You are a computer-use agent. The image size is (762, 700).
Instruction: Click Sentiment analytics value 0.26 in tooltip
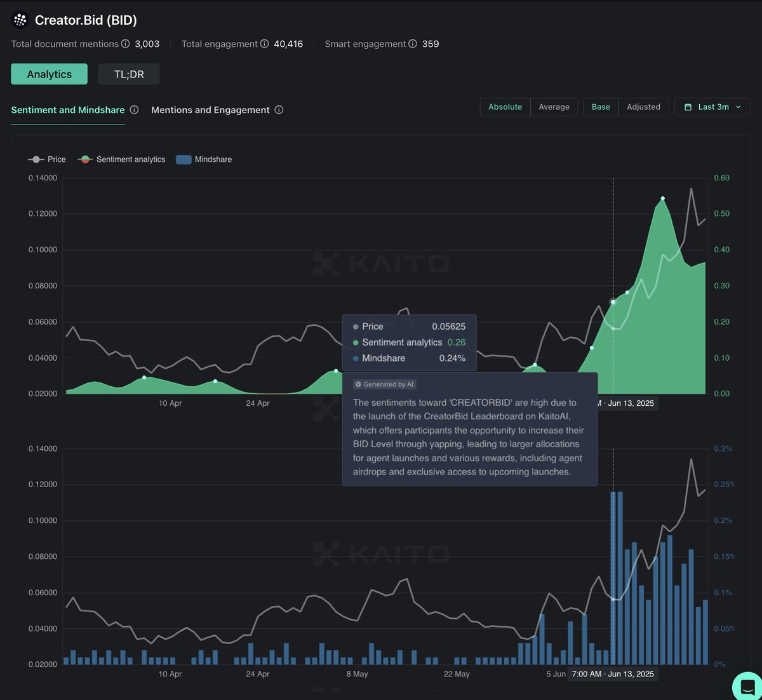(x=457, y=342)
